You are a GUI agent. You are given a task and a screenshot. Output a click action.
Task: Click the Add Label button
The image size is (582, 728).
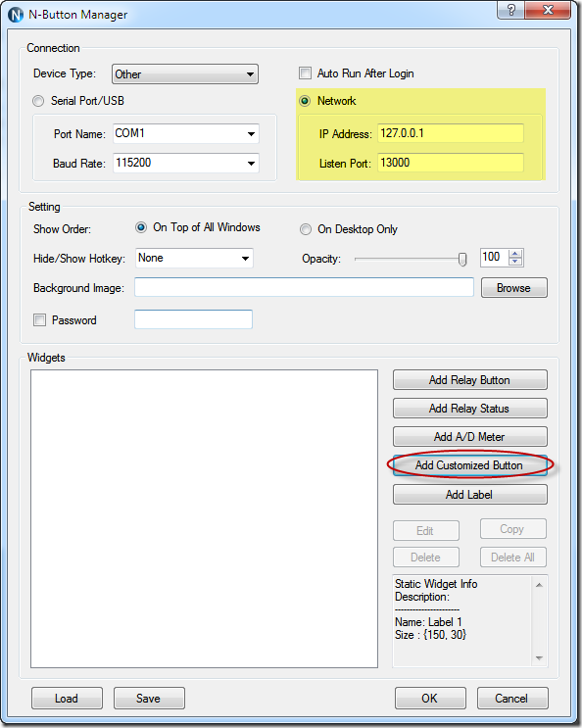point(469,495)
